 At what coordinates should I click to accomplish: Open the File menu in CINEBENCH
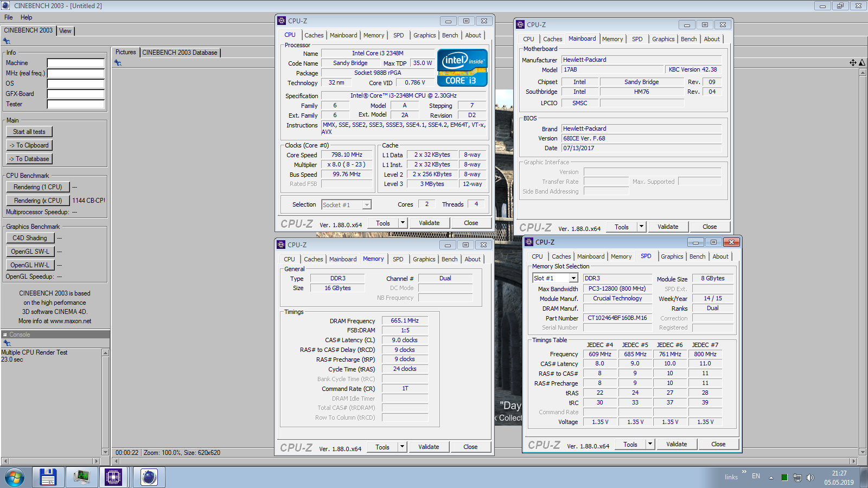(9, 17)
